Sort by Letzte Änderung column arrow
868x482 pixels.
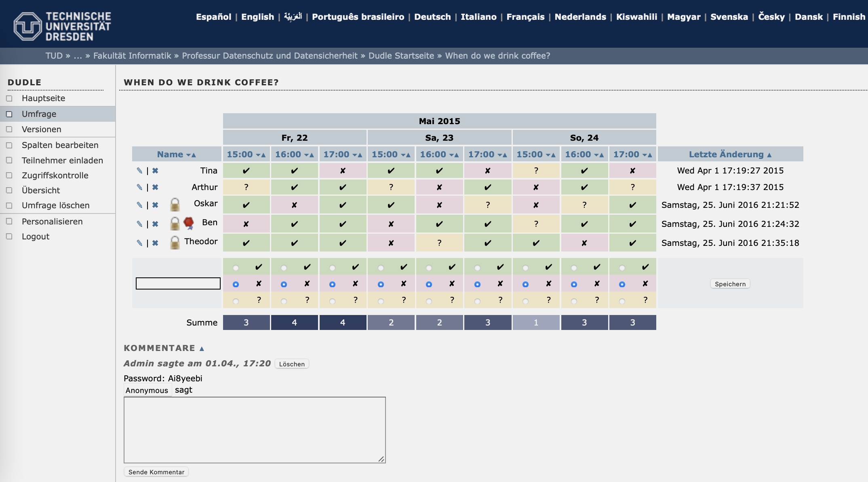coord(769,155)
